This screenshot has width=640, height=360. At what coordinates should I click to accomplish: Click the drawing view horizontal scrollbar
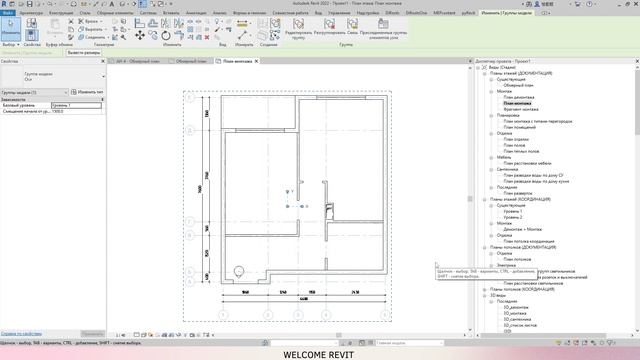pyautogui.click(x=339, y=335)
